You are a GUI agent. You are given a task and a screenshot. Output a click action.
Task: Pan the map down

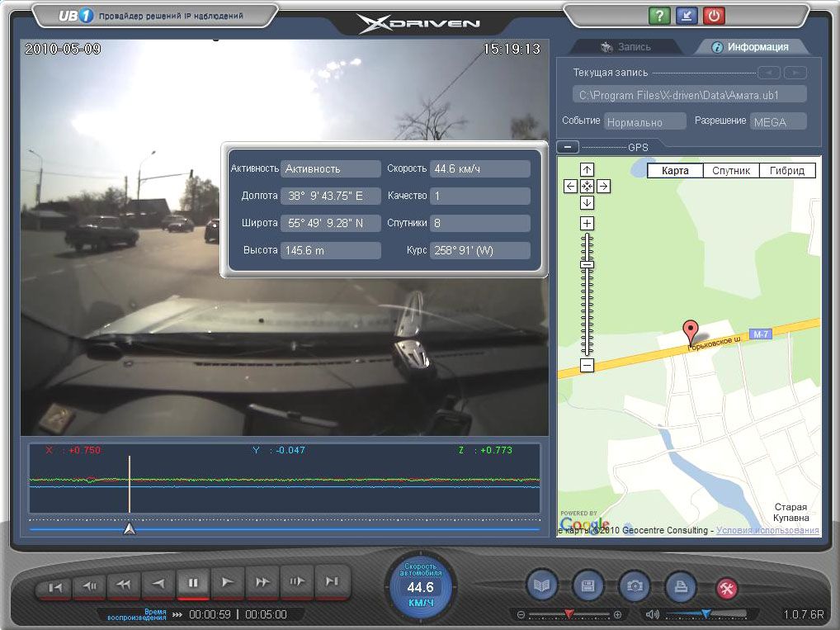click(x=588, y=203)
